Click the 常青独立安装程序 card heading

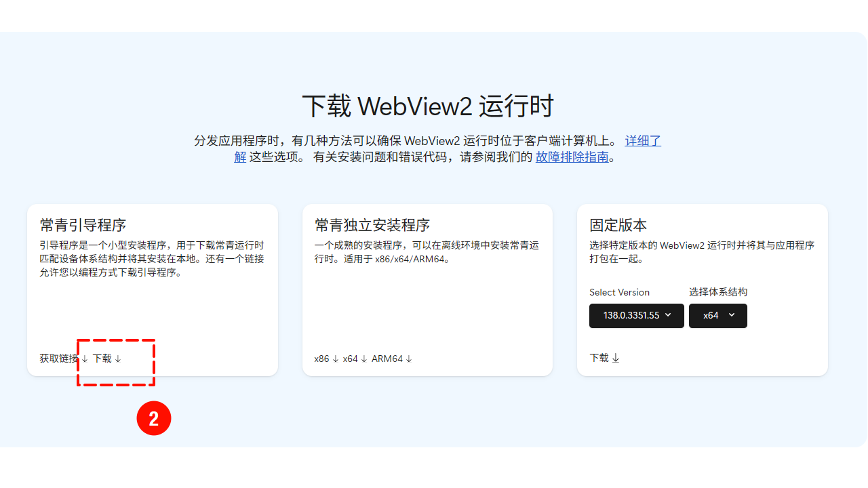372,225
